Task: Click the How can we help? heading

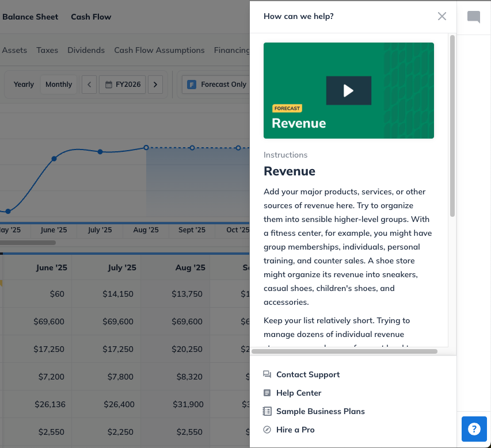Action: pos(298,16)
